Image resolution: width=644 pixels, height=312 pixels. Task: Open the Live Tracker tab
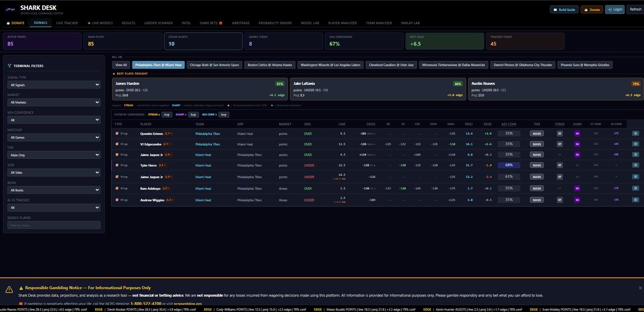(67, 23)
